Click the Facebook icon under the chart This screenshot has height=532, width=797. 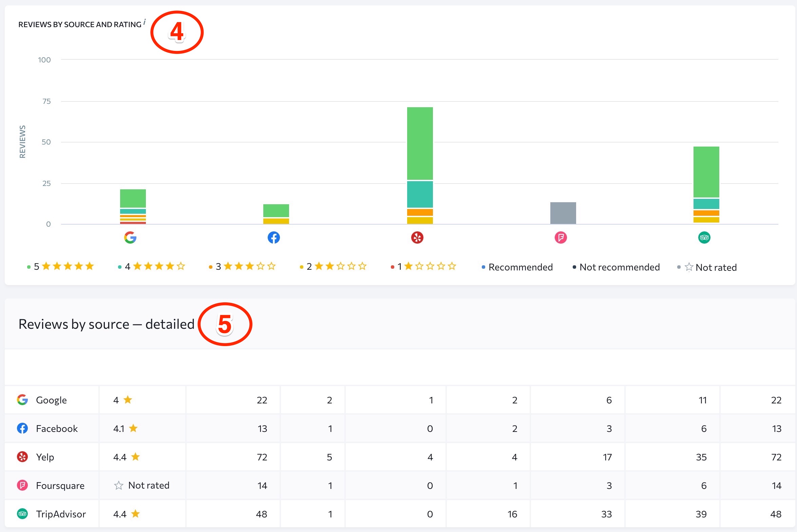(x=273, y=237)
